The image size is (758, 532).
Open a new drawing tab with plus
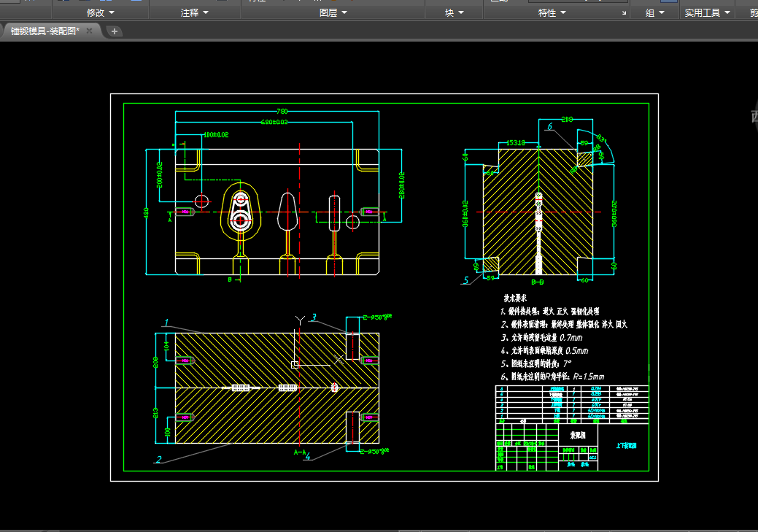(114, 31)
